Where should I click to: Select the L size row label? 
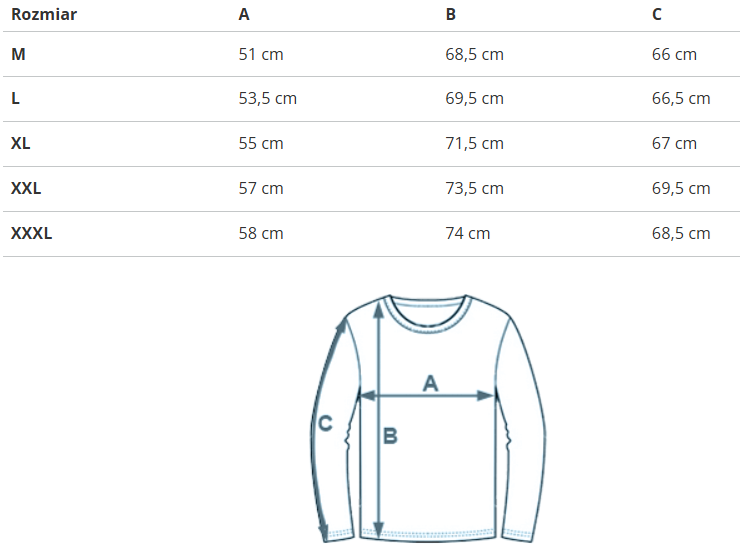[15, 98]
